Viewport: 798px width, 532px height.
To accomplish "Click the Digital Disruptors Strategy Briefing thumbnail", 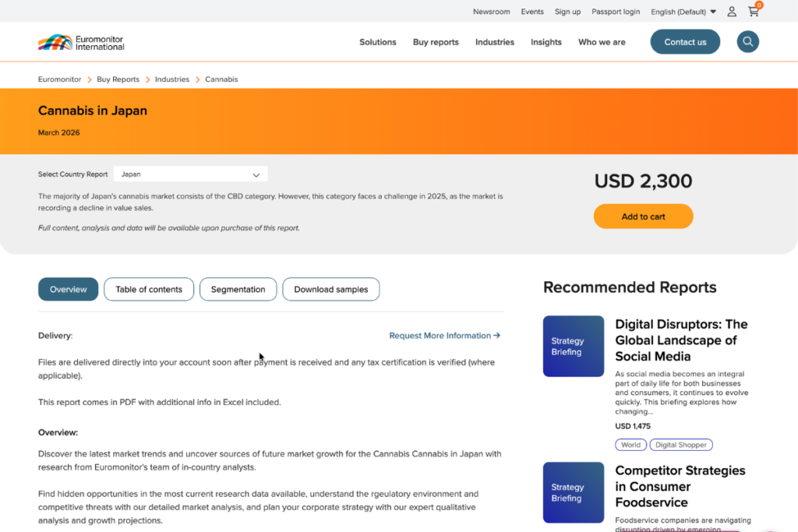I will pos(573,347).
